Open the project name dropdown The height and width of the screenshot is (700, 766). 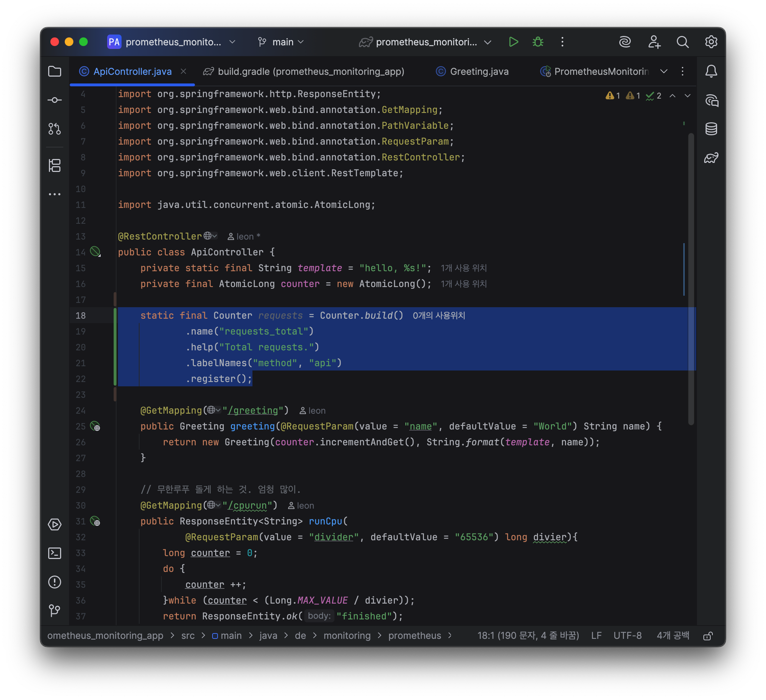pyautogui.click(x=173, y=42)
